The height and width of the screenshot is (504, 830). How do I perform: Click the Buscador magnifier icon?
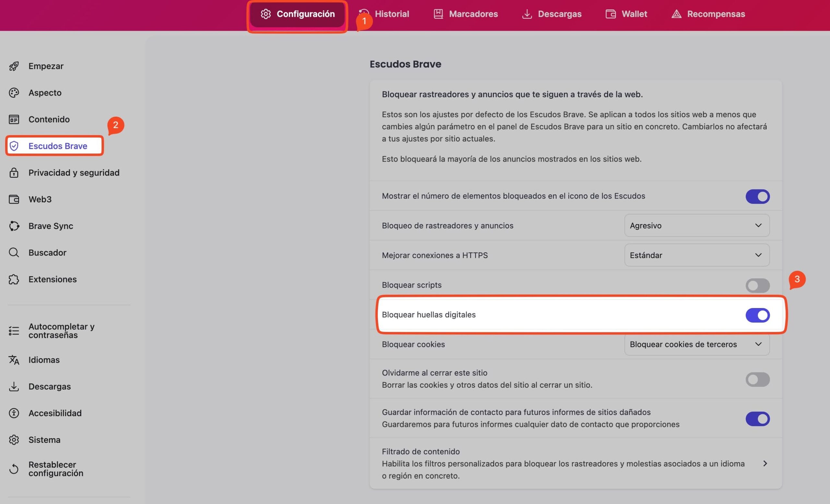pyautogui.click(x=14, y=252)
